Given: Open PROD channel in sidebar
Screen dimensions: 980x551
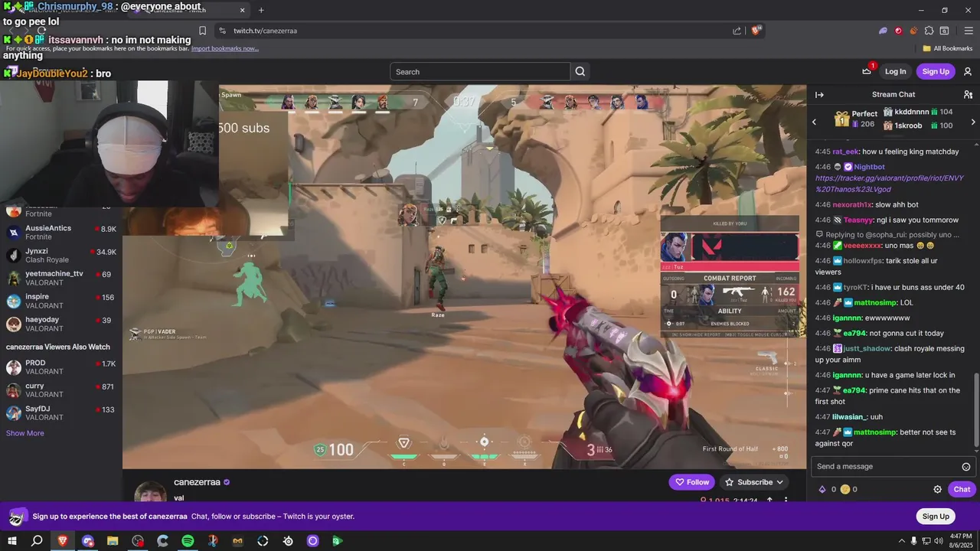Looking at the screenshot, I should 61,367.
